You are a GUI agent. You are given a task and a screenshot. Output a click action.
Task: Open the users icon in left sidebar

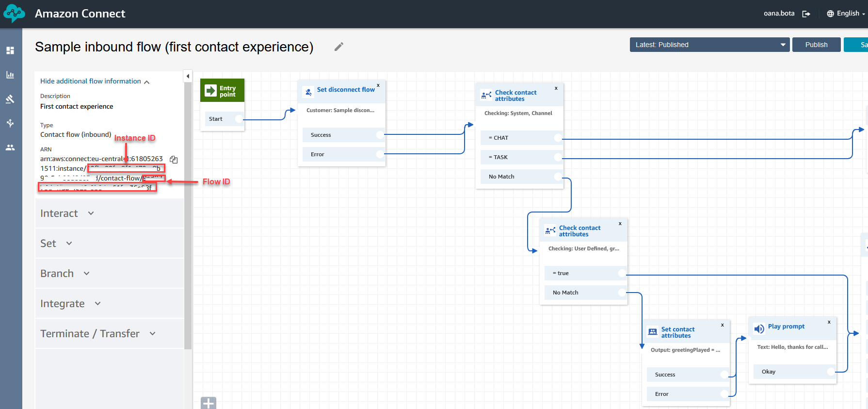(x=10, y=147)
